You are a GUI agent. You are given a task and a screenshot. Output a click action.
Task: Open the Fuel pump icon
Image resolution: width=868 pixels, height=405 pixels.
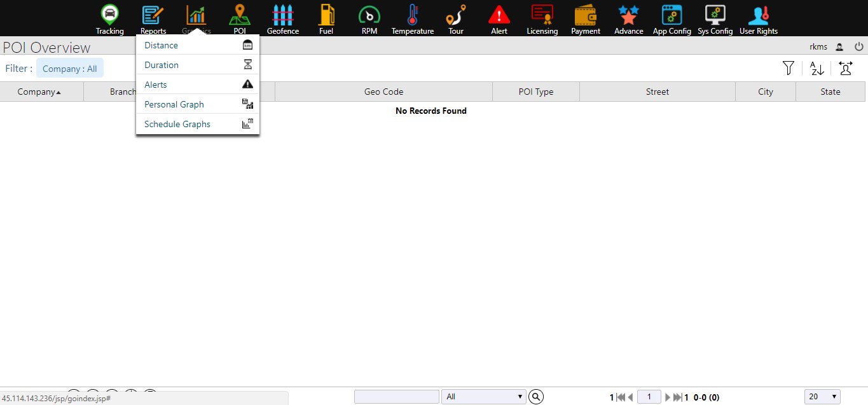[326, 15]
